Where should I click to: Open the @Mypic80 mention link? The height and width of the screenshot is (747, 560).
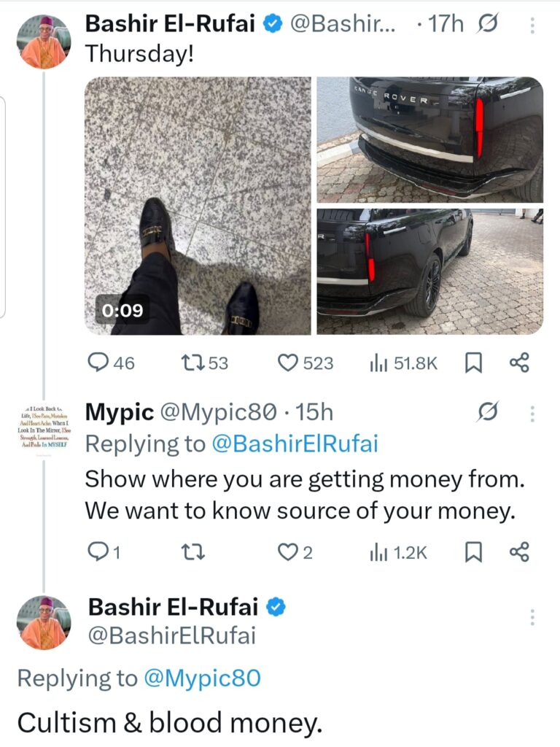click(201, 678)
